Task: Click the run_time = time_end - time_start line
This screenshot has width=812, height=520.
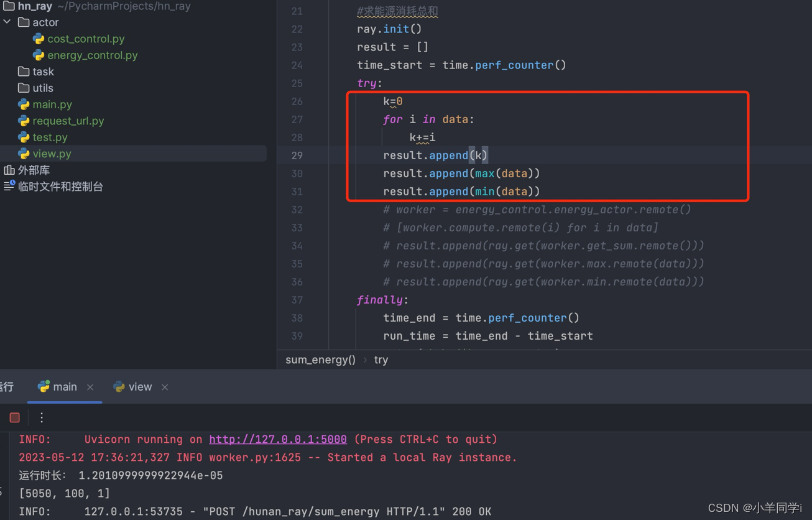Action: [488, 336]
